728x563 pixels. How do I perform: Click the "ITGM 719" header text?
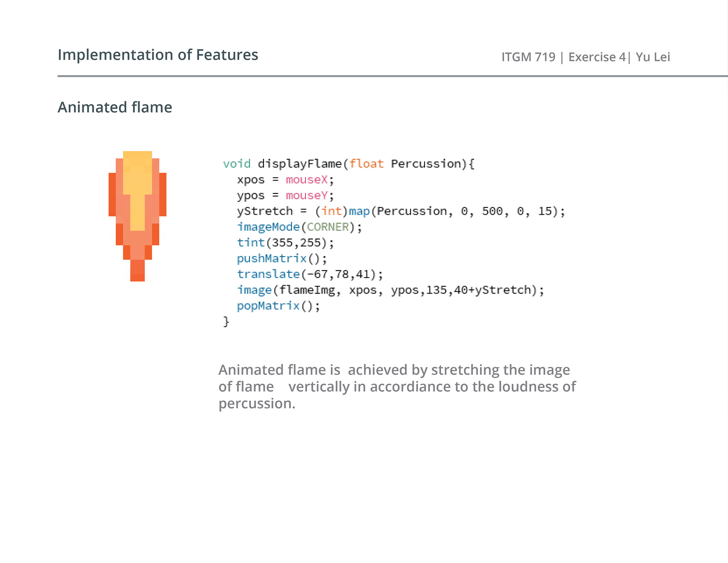528,57
